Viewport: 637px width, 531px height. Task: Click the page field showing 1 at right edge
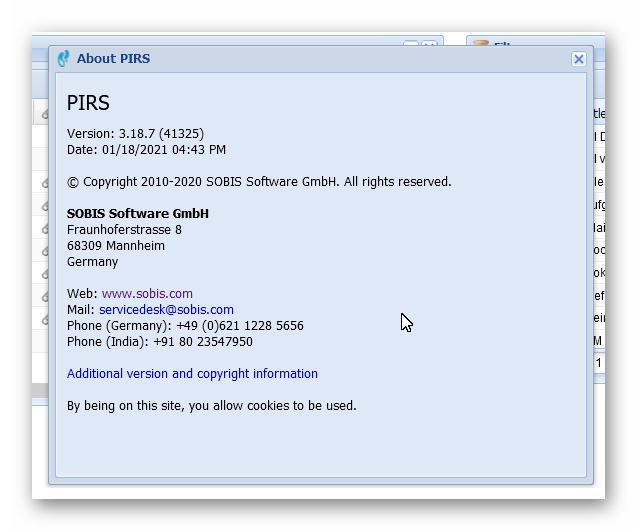[598, 363]
